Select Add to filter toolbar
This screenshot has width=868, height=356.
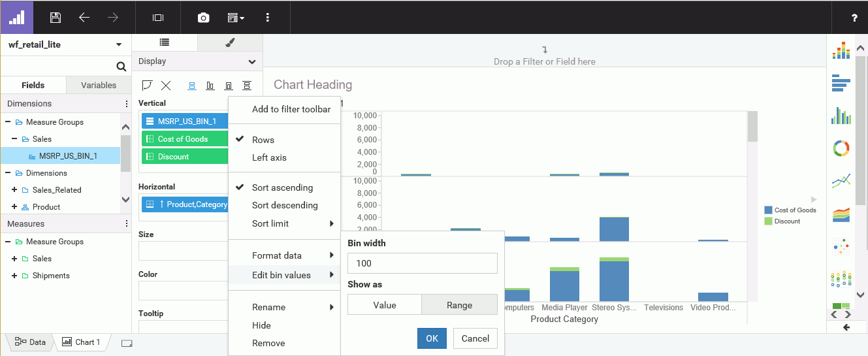pyautogui.click(x=291, y=109)
